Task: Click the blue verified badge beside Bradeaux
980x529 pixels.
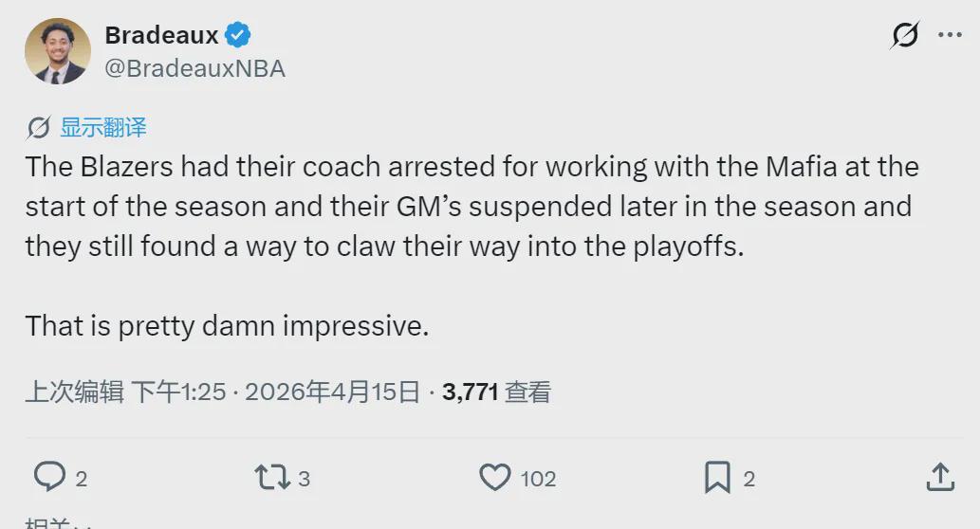Action: coord(237,36)
